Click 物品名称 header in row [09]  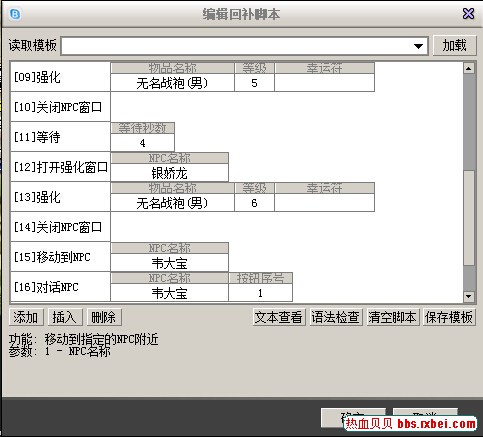[172, 68]
